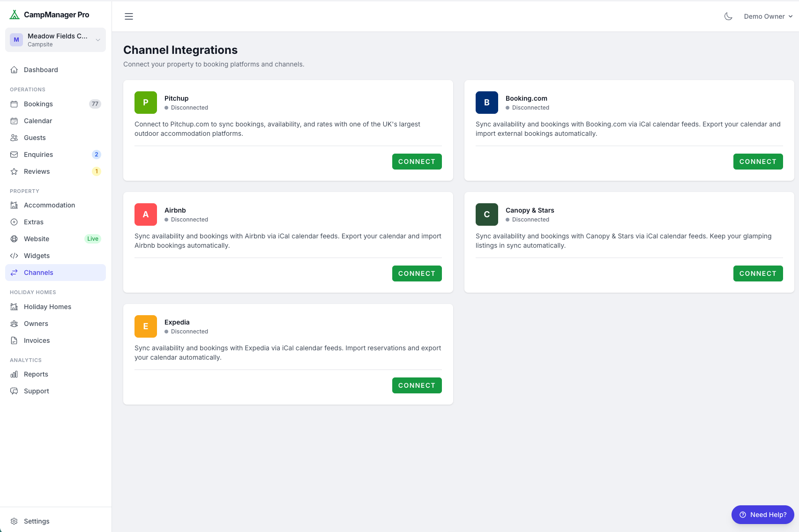Screen dimensions: 799x532
Task: Open Calendar menu item
Action: coord(55,121)
